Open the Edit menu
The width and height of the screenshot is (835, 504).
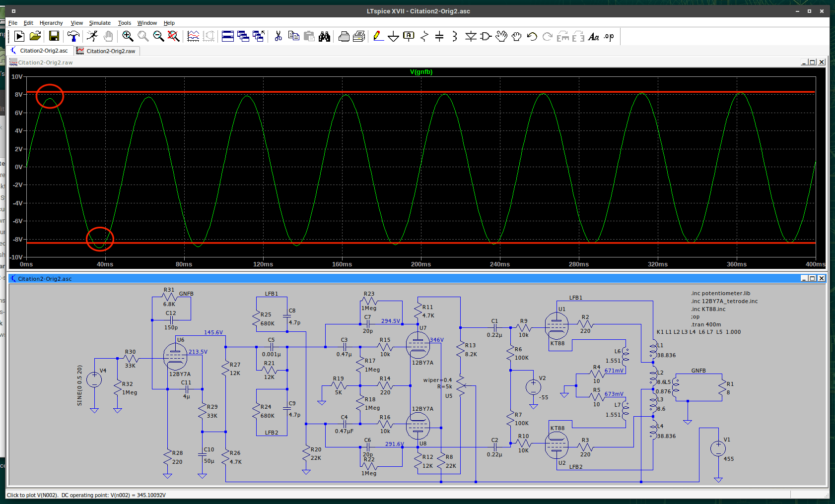pyautogui.click(x=28, y=23)
